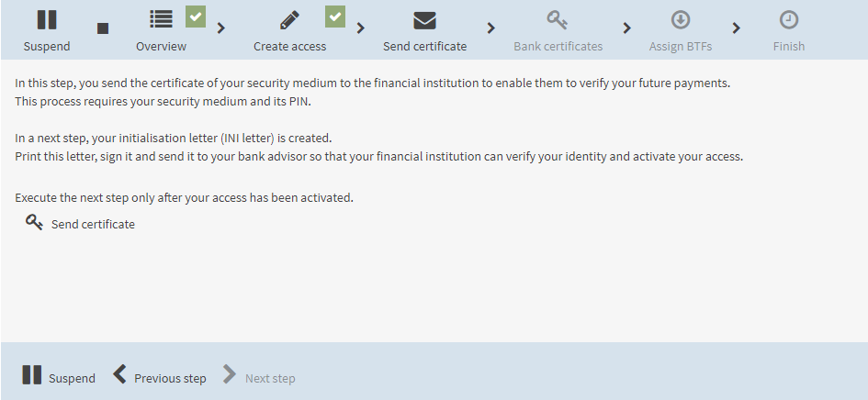Image resolution: width=868 pixels, height=400 pixels.
Task: Click the chevron before Finish step
Action: pos(737,28)
